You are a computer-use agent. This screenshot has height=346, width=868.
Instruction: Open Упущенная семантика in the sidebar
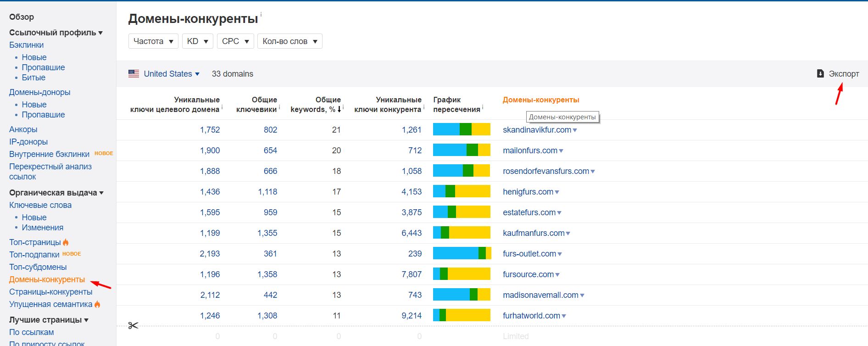(51, 304)
